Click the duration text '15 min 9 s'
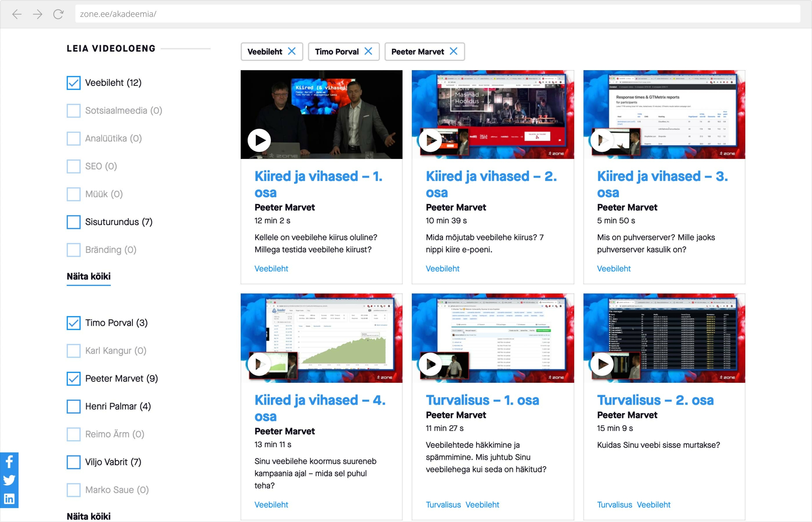The height and width of the screenshot is (522, 812). pyautogui.click(x=615, y=428)
